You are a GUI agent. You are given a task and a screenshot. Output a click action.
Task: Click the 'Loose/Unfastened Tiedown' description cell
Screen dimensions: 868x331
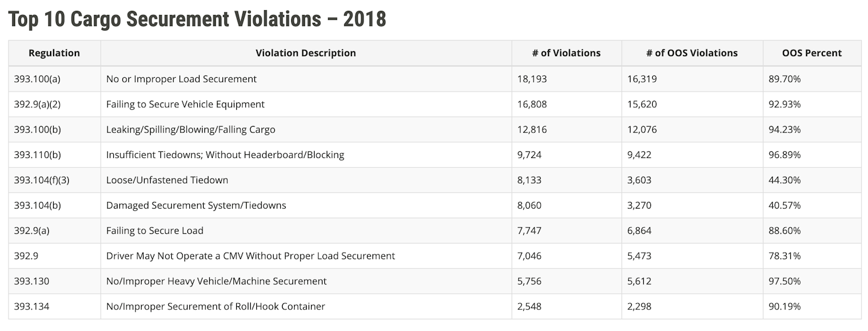pos(167,180)
